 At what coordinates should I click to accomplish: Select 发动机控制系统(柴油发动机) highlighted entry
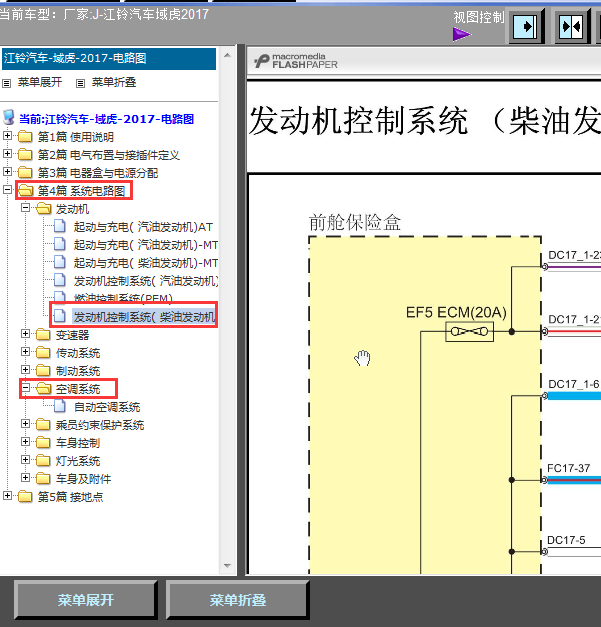point(144,317)
